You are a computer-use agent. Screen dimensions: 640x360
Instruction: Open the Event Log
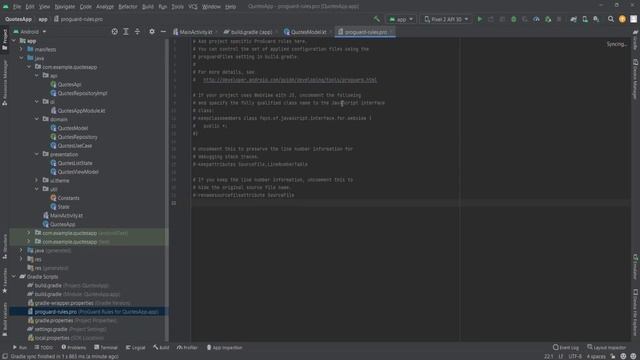566,347
